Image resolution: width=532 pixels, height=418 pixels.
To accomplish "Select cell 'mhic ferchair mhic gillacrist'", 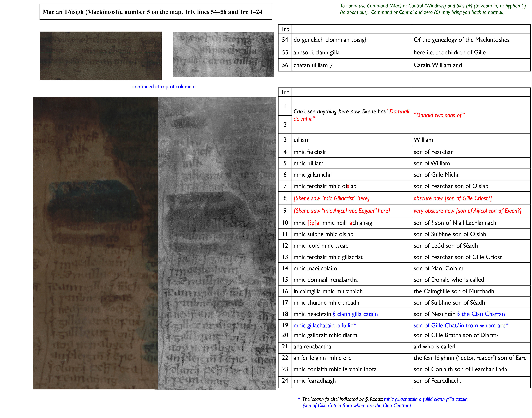I will point(352,257).
